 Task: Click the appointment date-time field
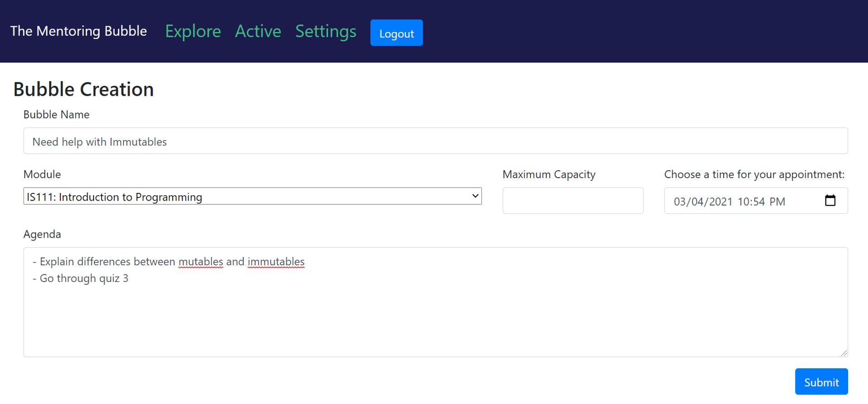click(x=756, y=201)
